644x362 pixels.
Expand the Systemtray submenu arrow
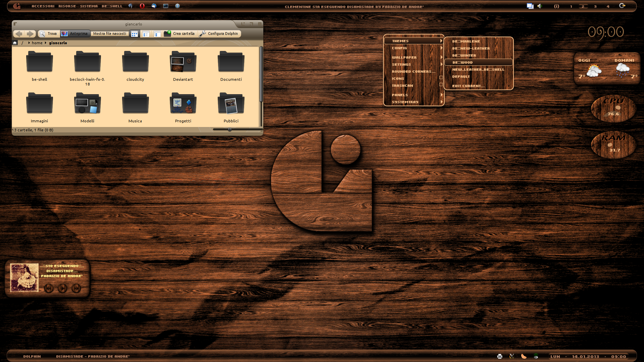(x=441, y=102)
